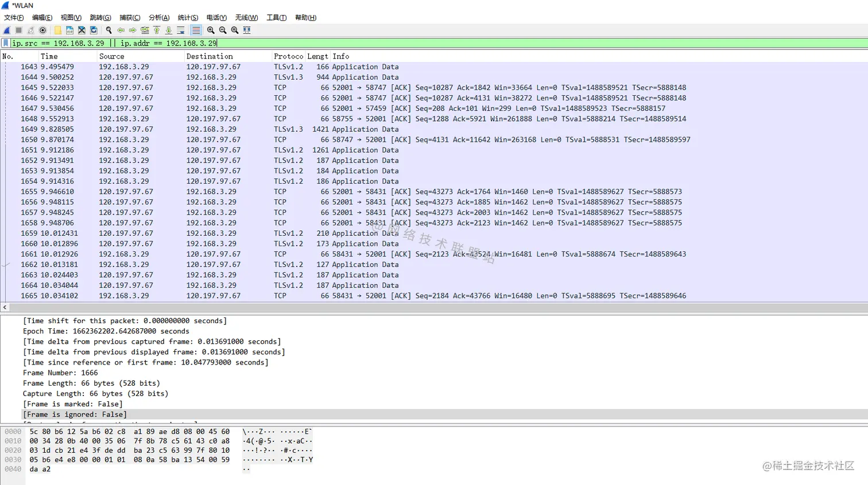Open the 跳转(G) menu

100,18
